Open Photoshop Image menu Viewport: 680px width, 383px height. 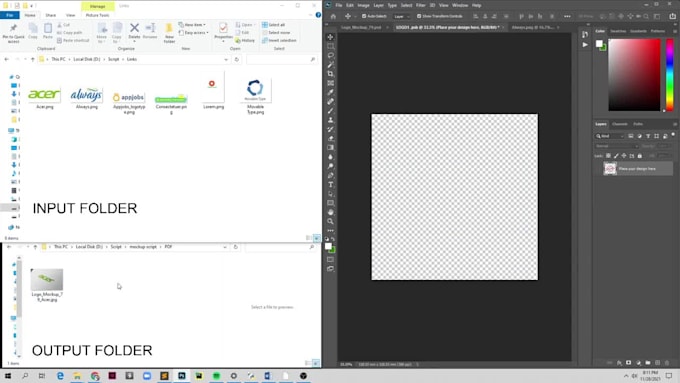pos(363,5)
